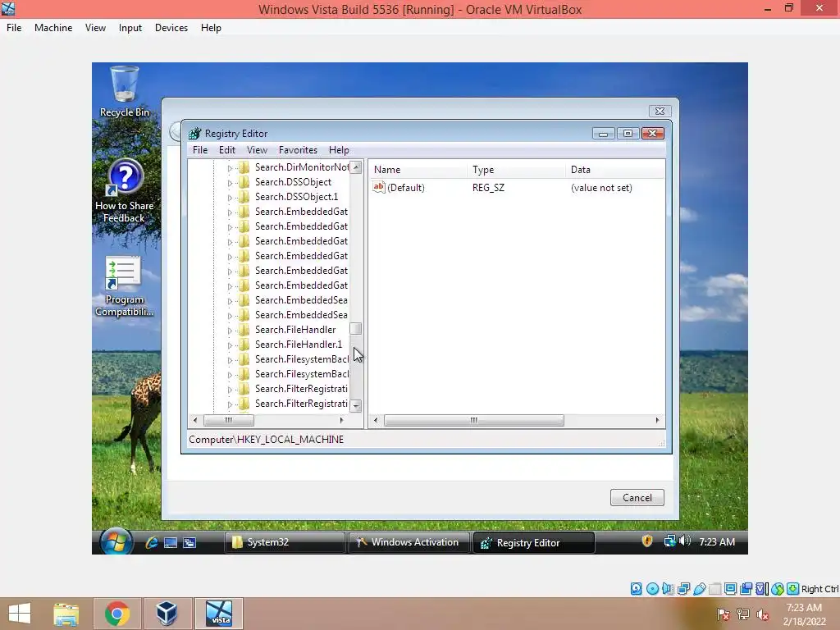The image size is (840, 630).
Task: Click host muted speaker tray icon
Action: [763, 614]
